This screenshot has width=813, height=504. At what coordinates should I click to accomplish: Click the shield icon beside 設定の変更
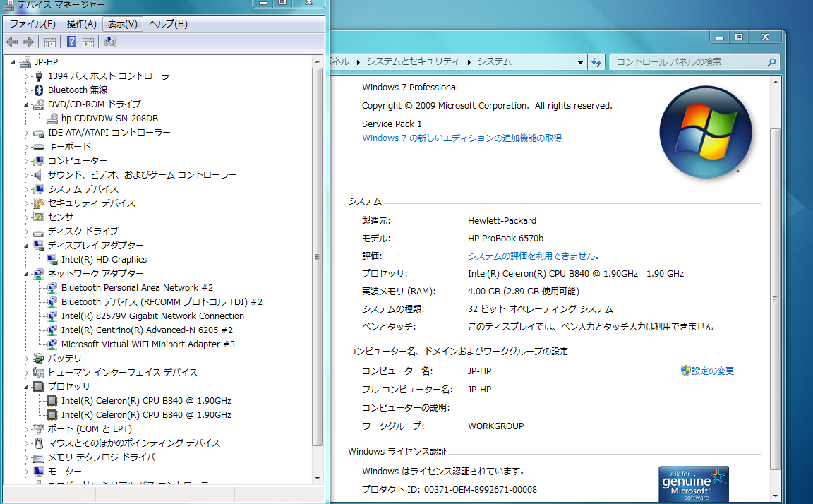(x=685, y=371)
